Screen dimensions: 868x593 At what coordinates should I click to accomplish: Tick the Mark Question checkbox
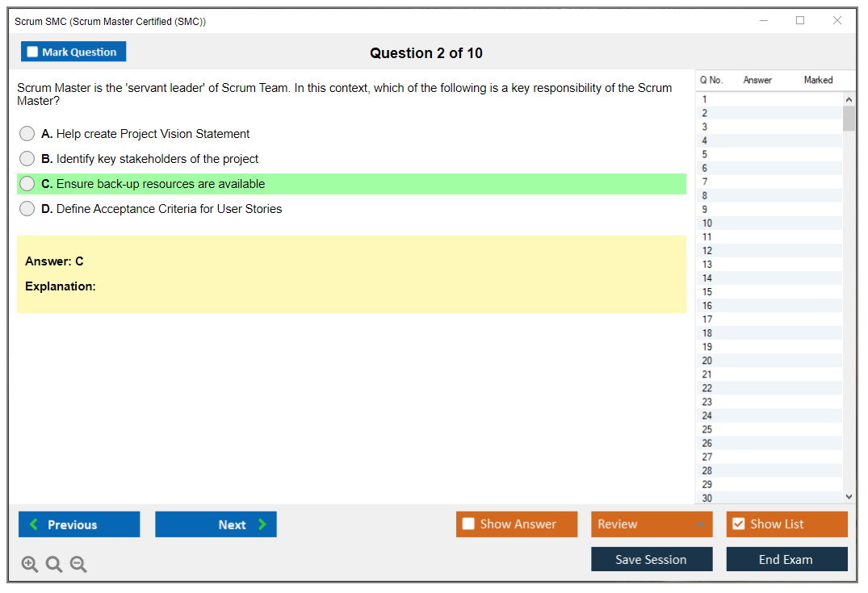click(33, 52)
